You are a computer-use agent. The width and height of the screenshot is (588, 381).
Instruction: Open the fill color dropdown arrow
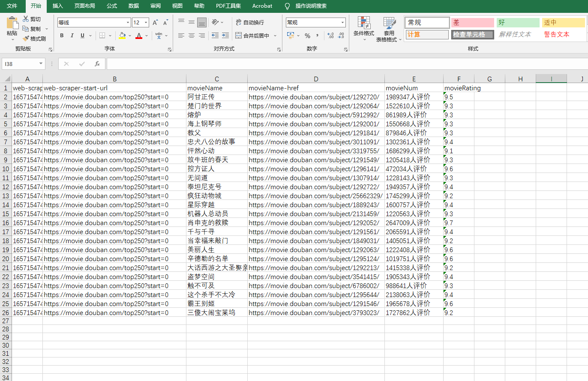129,36
